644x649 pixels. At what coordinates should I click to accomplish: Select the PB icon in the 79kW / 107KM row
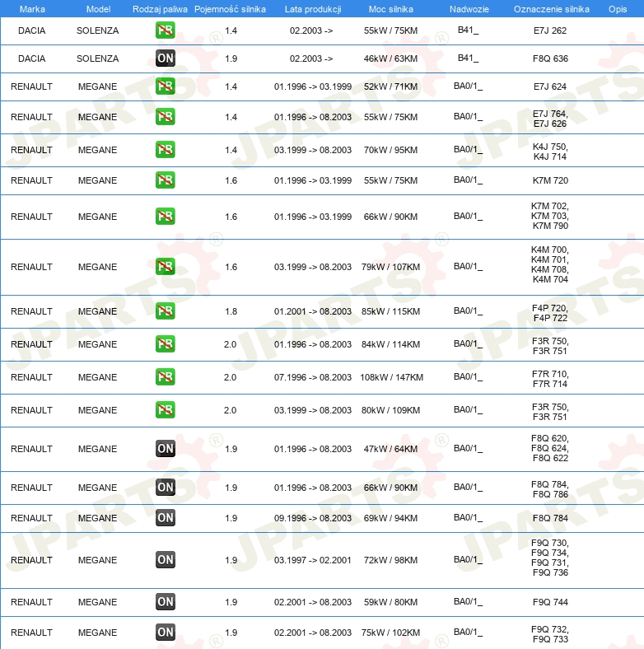(x=165, y=267)
